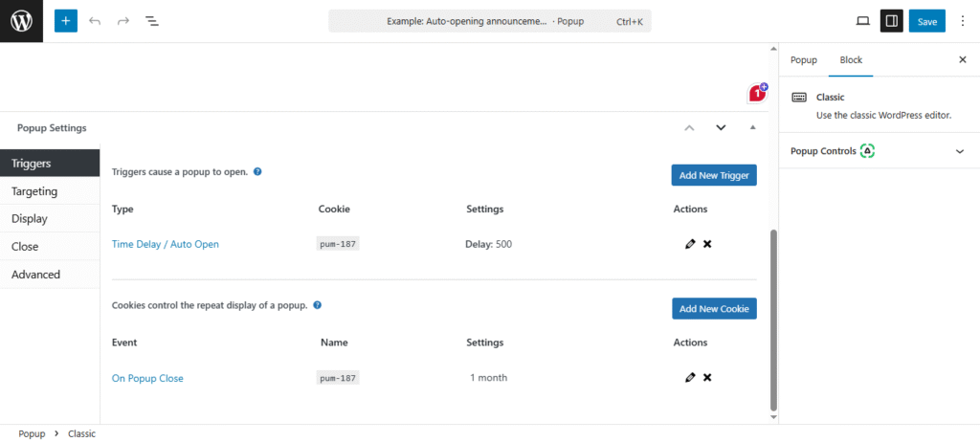Click the redo arrow icon
Viewport: 980px width, 442px height.
[123, 21]
